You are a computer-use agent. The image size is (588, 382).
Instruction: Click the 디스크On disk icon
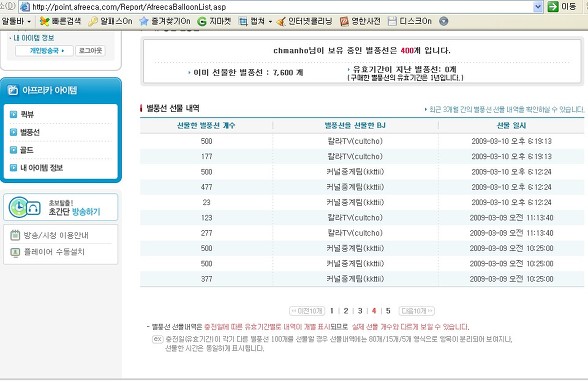pos(392,21)
